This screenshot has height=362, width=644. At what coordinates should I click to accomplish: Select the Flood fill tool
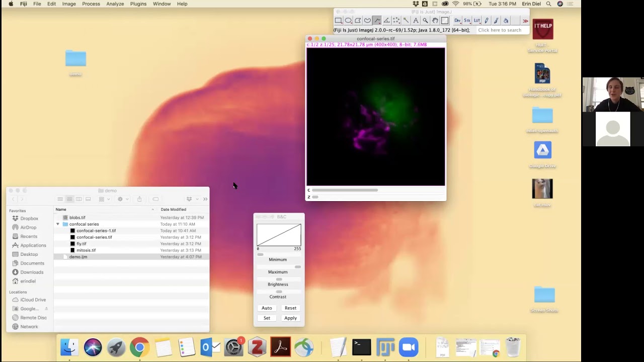(506, 21)
